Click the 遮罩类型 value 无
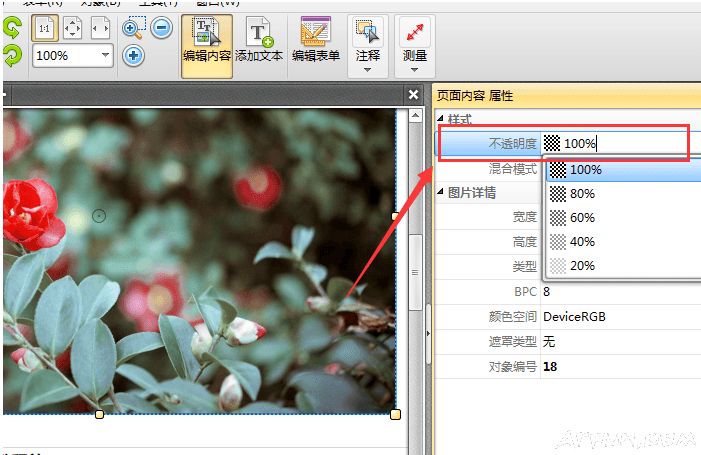Viewport: 701px width, 455px height. pos(549,342)
